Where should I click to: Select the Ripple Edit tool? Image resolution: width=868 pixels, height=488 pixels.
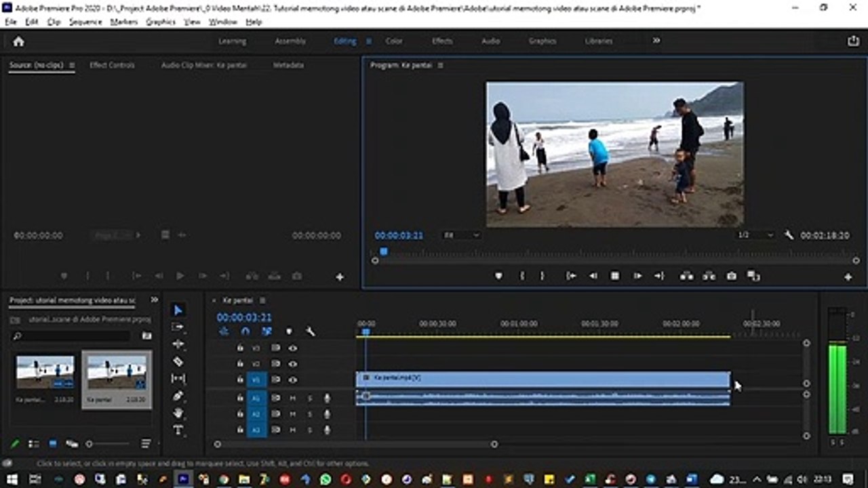[178, 344]
